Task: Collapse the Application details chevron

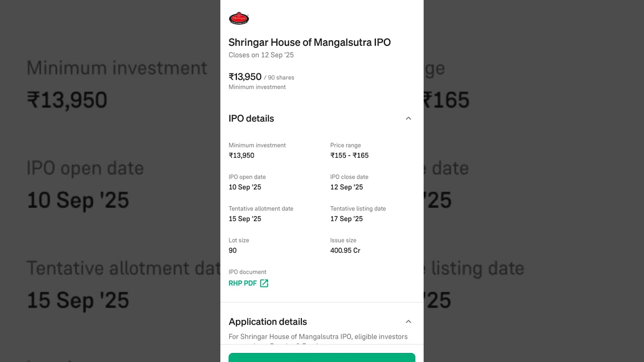Action: [409, 322]
